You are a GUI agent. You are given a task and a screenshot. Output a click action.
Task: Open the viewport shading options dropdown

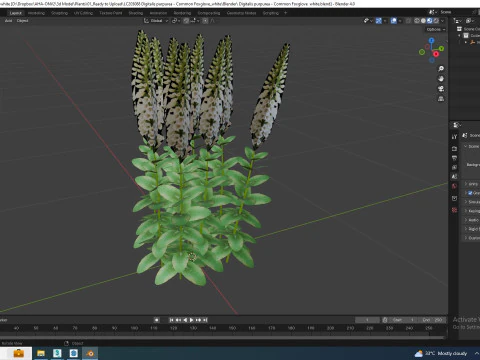[x=443, y=21]
